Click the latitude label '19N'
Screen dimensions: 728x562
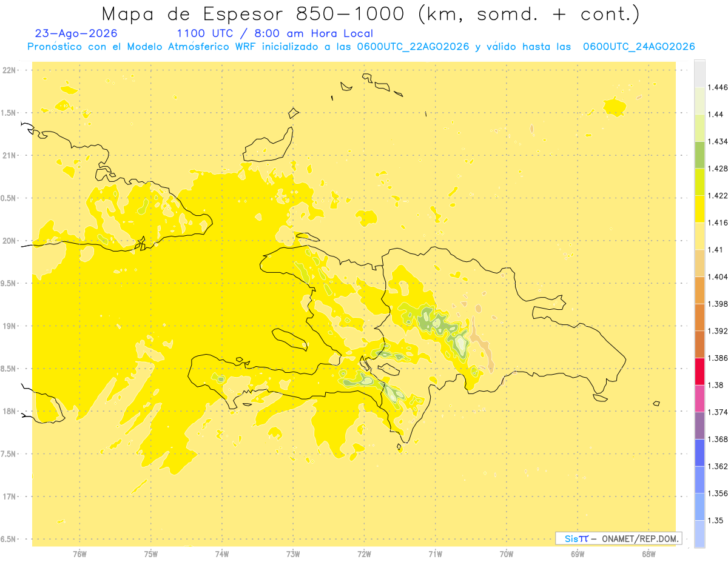10,326
